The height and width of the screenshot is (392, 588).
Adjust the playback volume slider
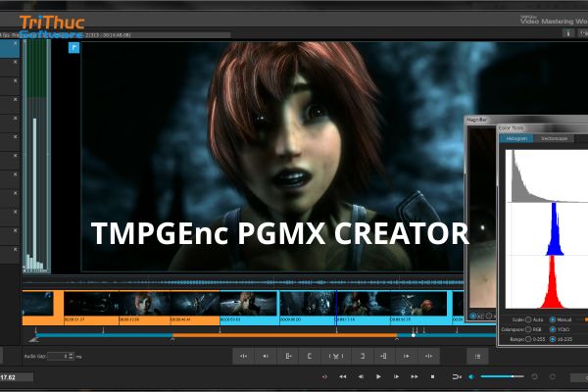click(502, 376)
